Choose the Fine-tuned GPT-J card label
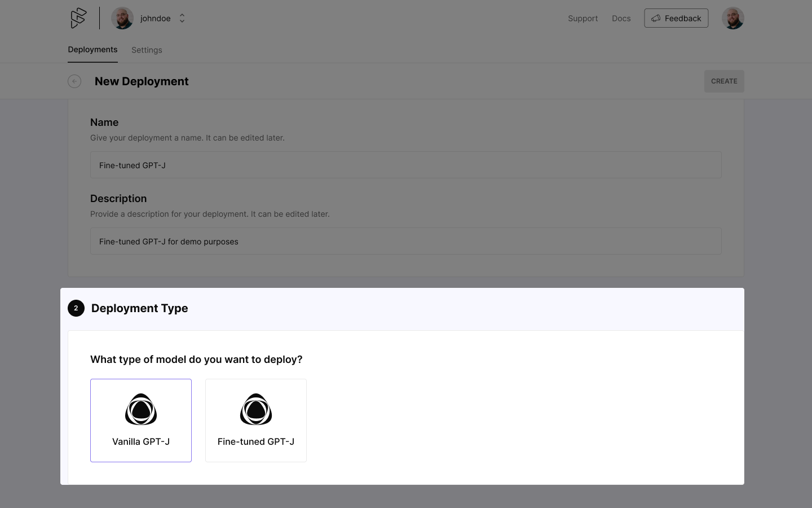The height and width of the screenshot is (508, 812). (x=256, y=441)
